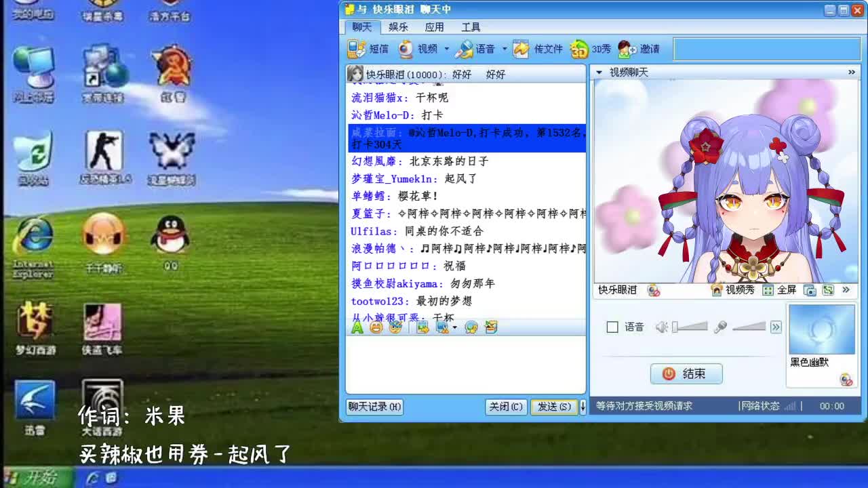Open 网上邻居 network neighborhood icon

(x=33, y=75)
